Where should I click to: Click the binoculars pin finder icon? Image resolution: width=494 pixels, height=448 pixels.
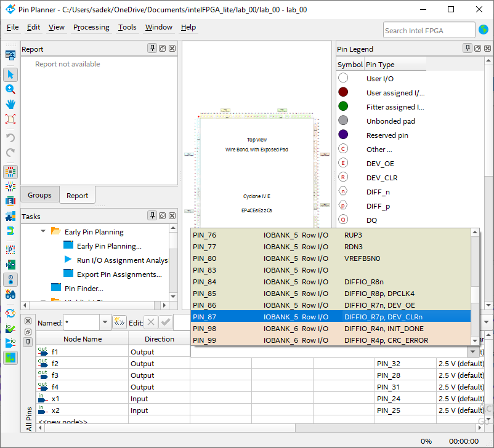coord(10,294)
